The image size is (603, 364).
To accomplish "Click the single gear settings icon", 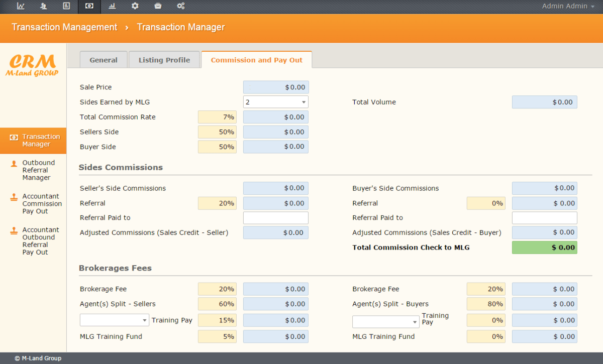I will coord(135,6).
